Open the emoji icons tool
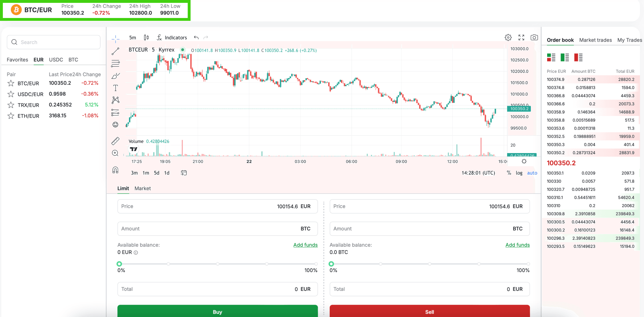644x317 pixels. (x=115, y=125)
